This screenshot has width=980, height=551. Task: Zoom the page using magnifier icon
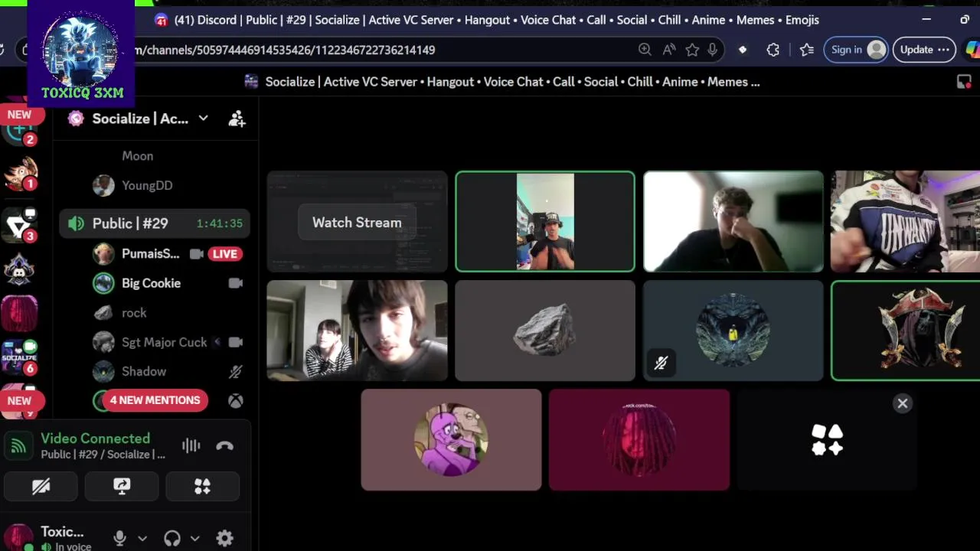(x=645, y=50)
